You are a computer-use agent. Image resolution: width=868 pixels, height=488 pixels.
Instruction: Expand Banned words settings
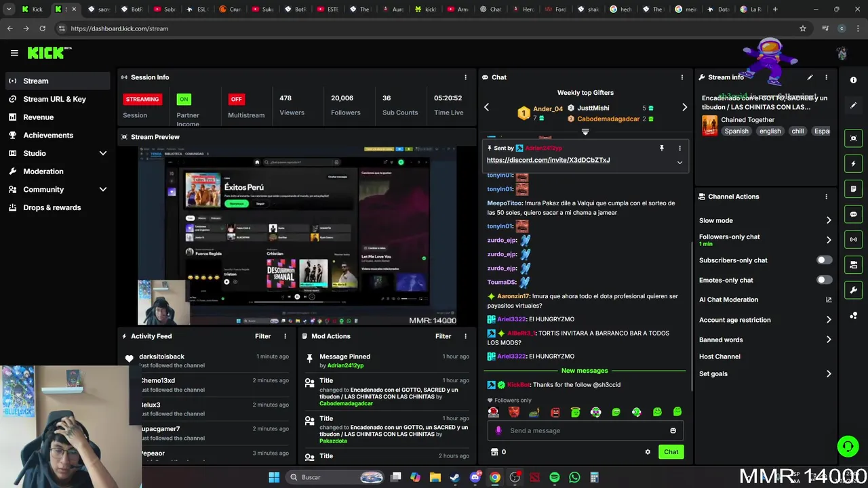(829, 340)
